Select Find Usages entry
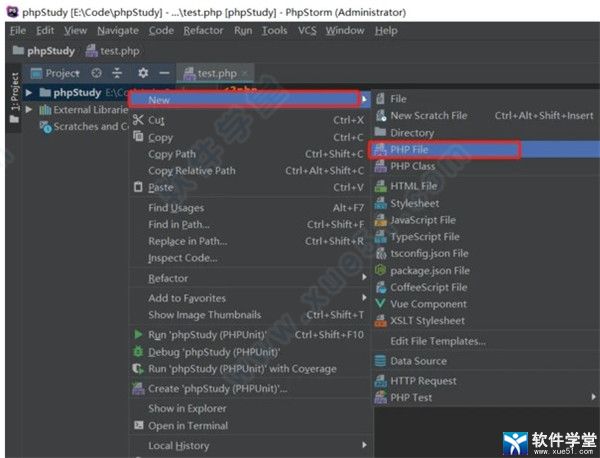The width and height of the screenshot is (600, 458). pos(176,208)
